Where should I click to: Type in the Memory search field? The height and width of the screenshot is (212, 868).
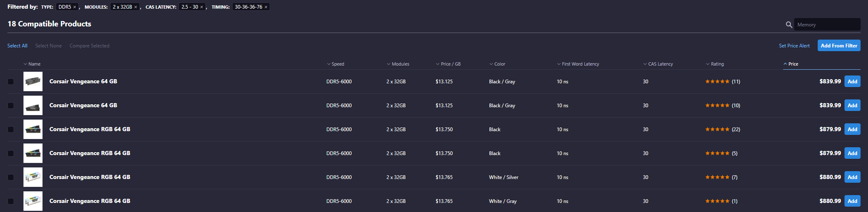[x=827, y=25]
